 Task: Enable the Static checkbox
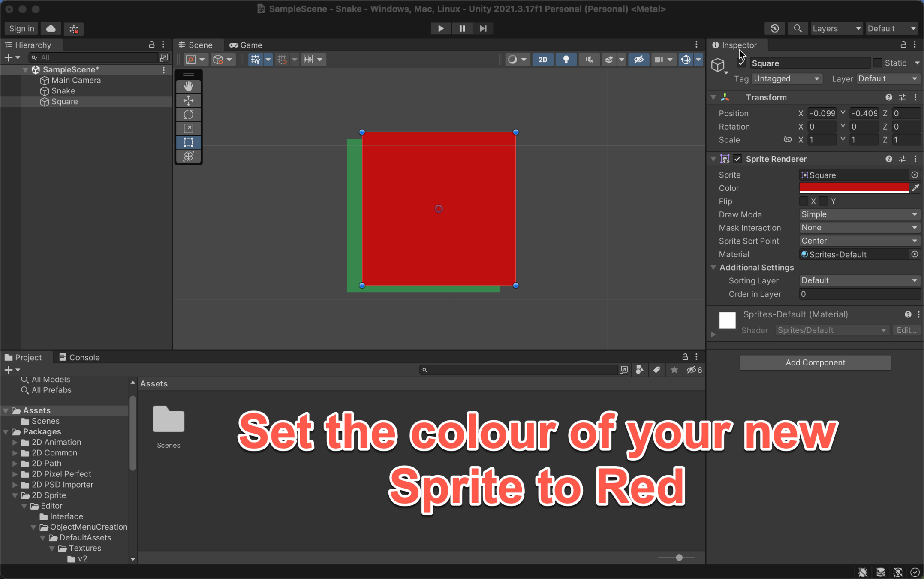point(878,63)
